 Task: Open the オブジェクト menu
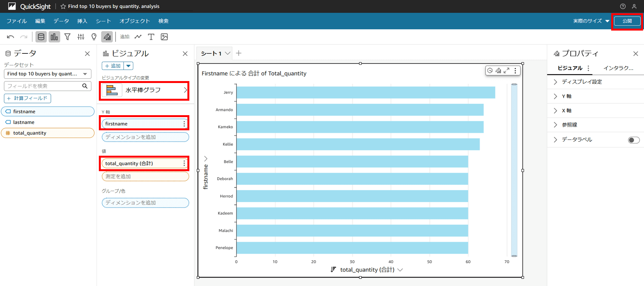135,21
